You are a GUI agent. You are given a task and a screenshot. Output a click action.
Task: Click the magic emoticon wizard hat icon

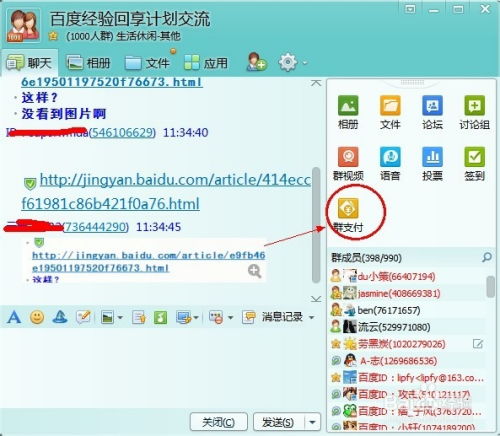tap(60, 317)
